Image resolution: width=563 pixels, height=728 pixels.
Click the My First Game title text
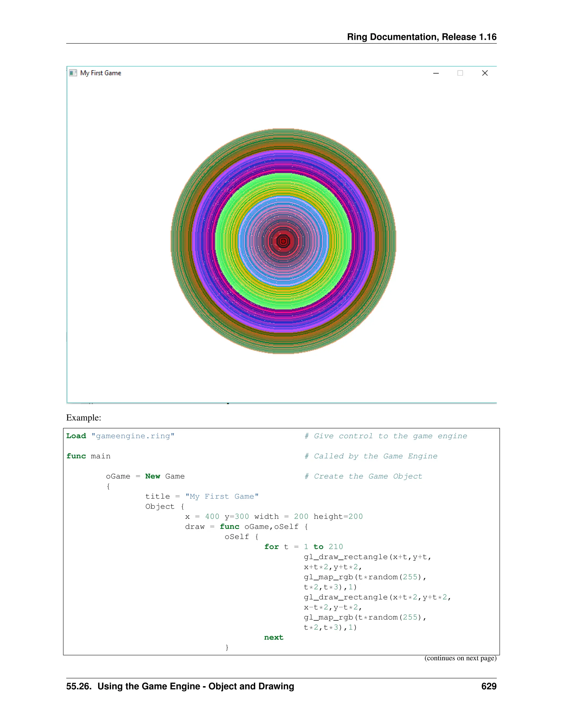point(100,73)
